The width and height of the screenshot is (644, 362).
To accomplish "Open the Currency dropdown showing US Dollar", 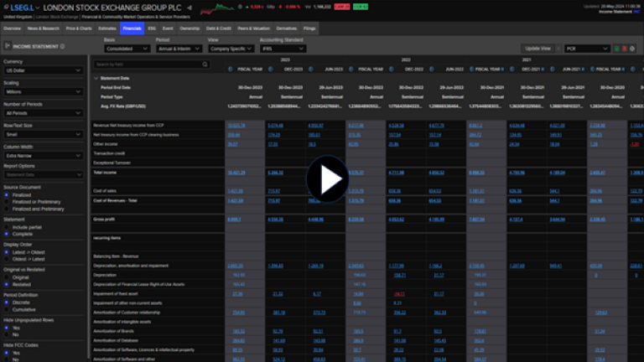I will pyautogui.click(x=44, y=71).
